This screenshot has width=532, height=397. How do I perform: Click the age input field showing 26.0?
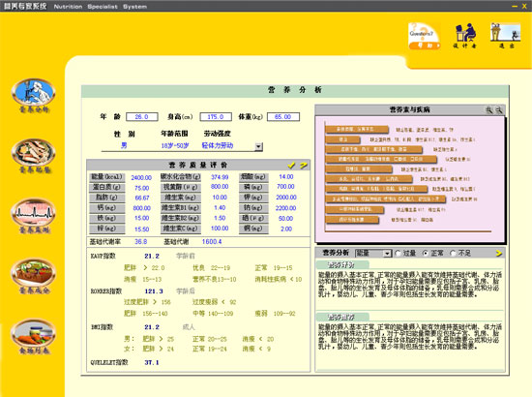142,117
